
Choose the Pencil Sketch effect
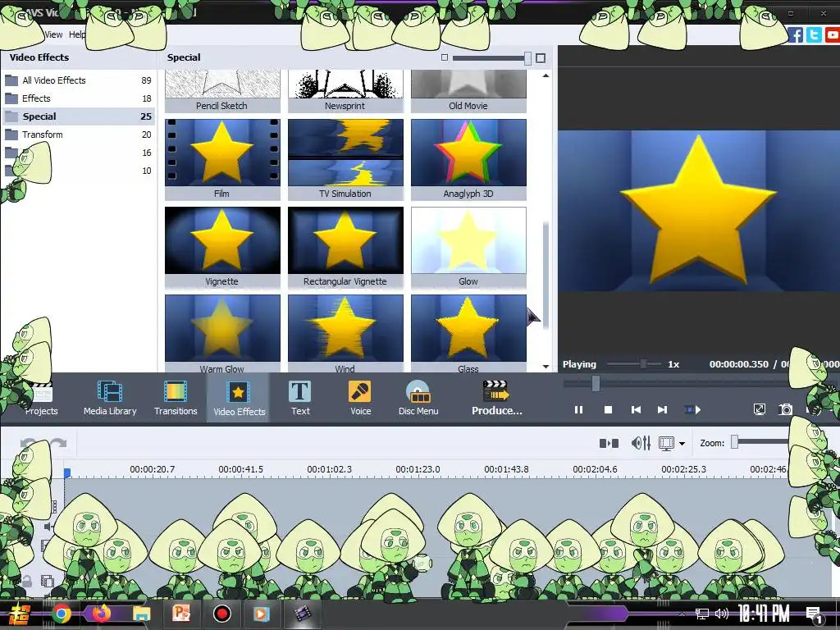pos(222,91)
